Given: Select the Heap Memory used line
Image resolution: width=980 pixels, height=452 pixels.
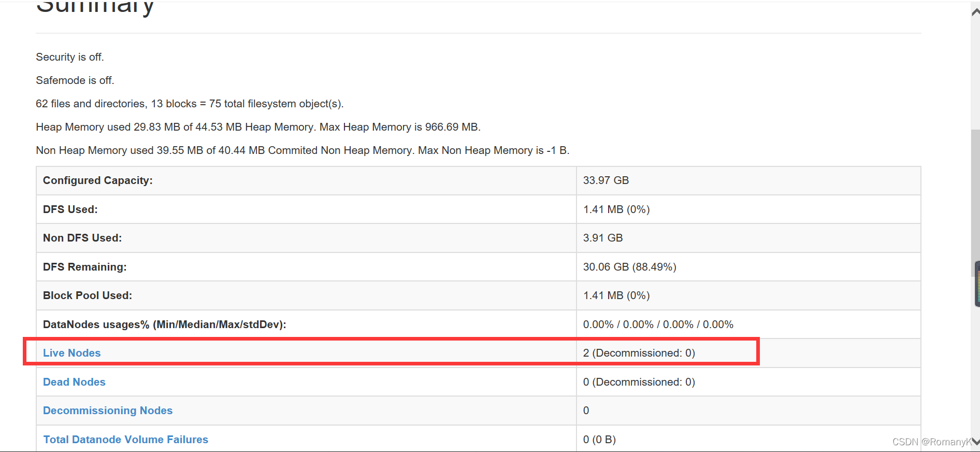Looking at the screenshot, I should [x=258, y=127].
